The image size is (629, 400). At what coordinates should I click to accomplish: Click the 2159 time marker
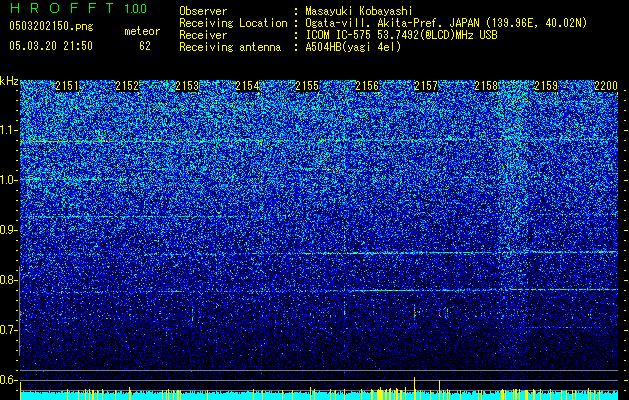546,86
